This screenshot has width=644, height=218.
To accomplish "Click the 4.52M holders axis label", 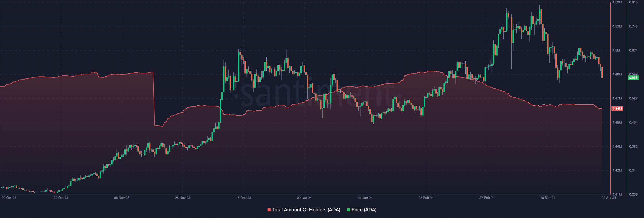I will [x=617, y=26].
